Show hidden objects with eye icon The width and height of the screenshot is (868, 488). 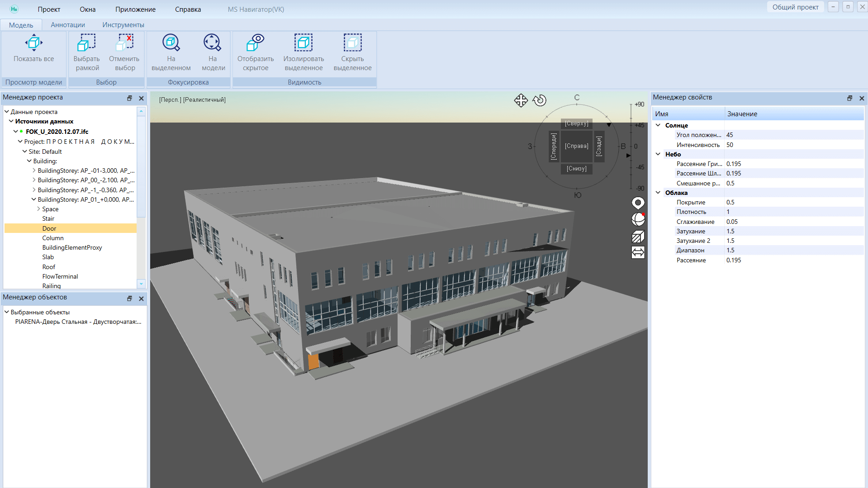pos(255,43)
